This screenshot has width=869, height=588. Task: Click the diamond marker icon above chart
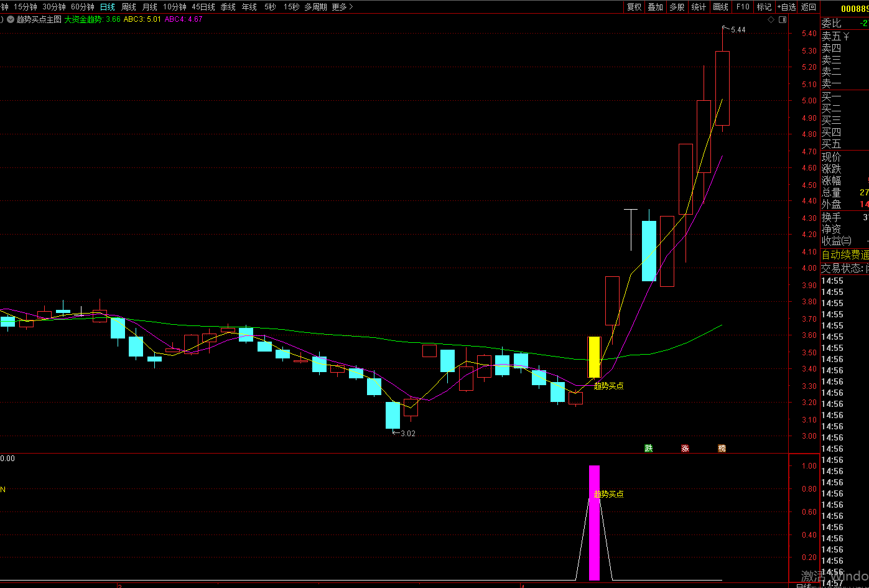click(771, 19)
